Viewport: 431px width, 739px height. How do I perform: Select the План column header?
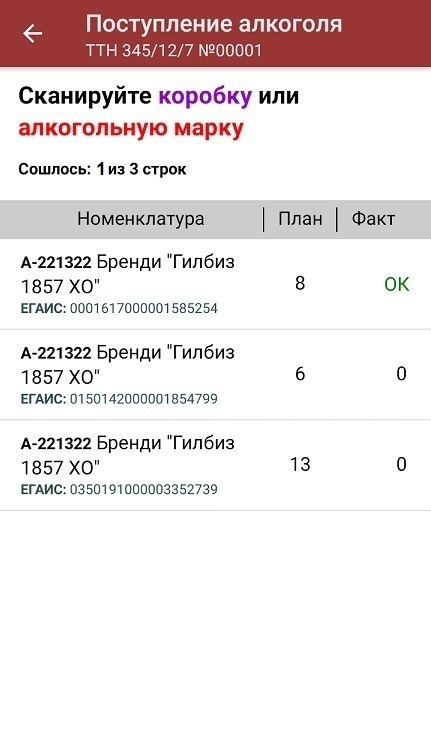tap(300, 219)
